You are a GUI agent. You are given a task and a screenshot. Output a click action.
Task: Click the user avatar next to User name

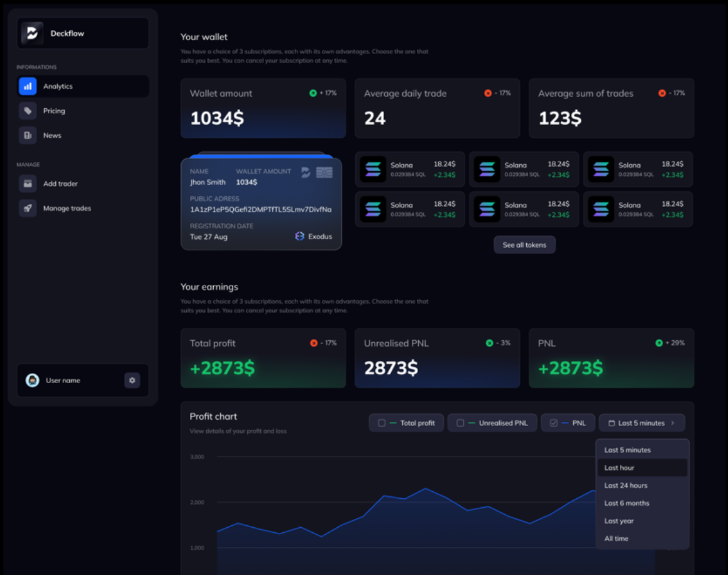(32, 380)
